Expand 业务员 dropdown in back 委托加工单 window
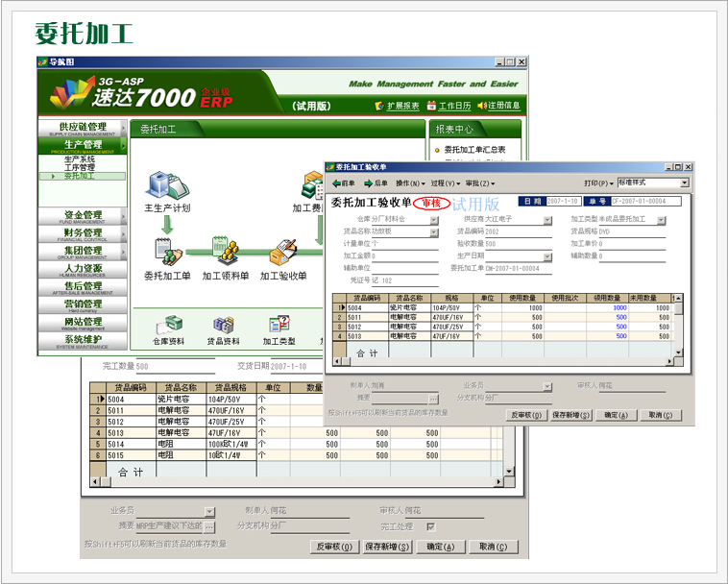728x584 pixels. [210, 512]
